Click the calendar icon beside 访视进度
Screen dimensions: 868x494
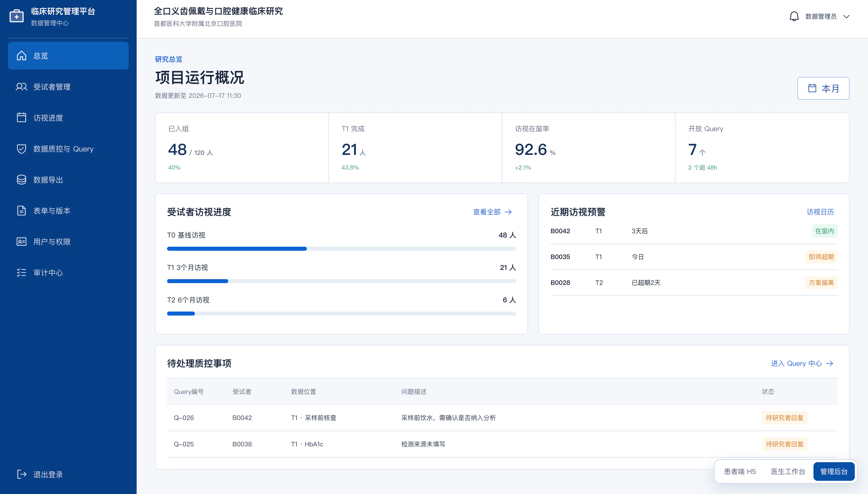coord(22,117)
